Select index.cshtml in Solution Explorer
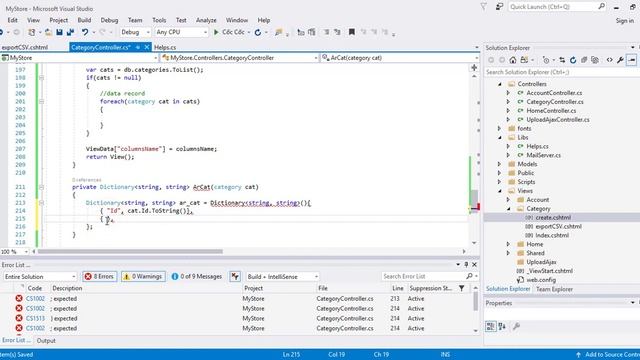Viewport: 640px width, 360px height. 552,236
